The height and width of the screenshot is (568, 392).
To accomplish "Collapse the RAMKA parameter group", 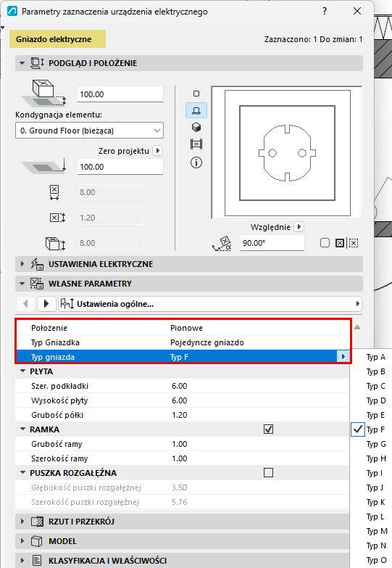I will click(22, 429).
